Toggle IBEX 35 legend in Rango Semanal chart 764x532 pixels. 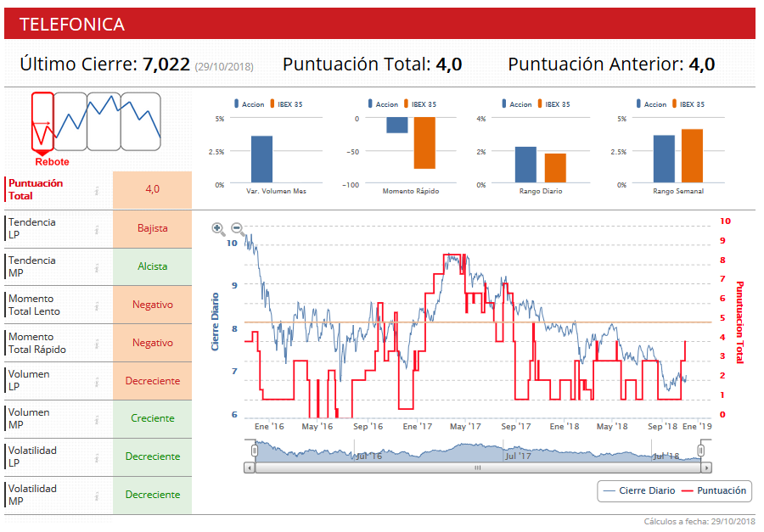688,104
